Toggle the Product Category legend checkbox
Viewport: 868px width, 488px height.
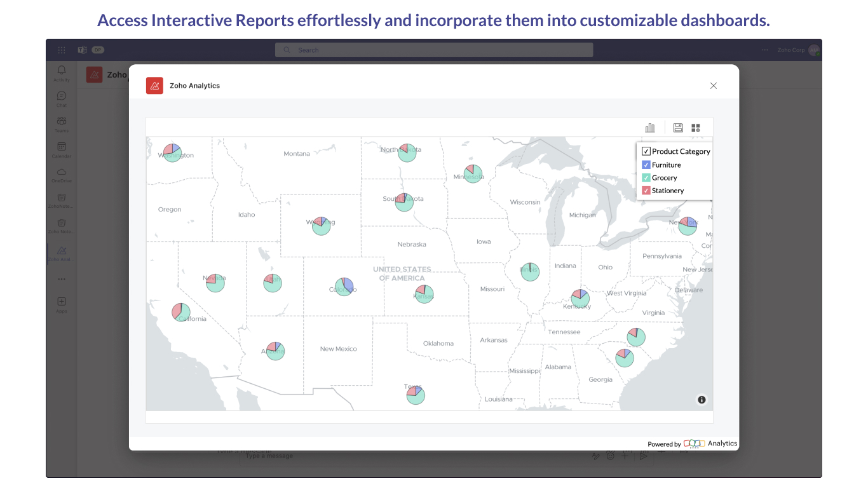coord(646,151)
